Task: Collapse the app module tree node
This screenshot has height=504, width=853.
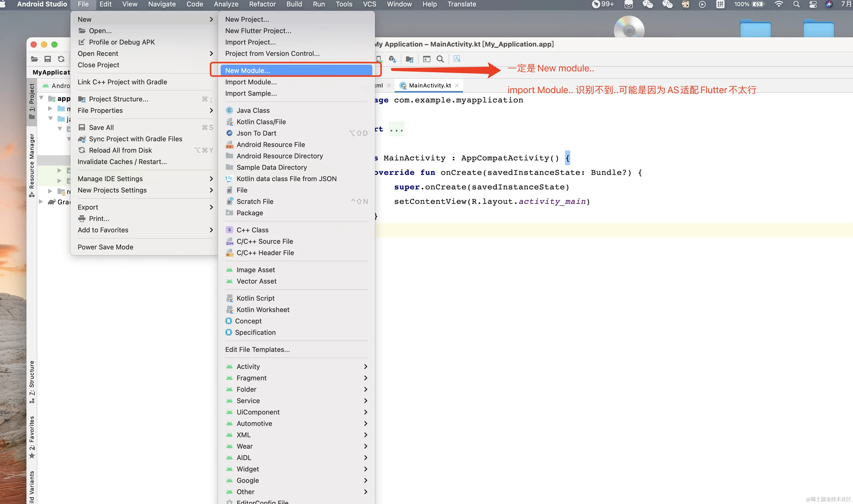Action: (x=41, y=98)
